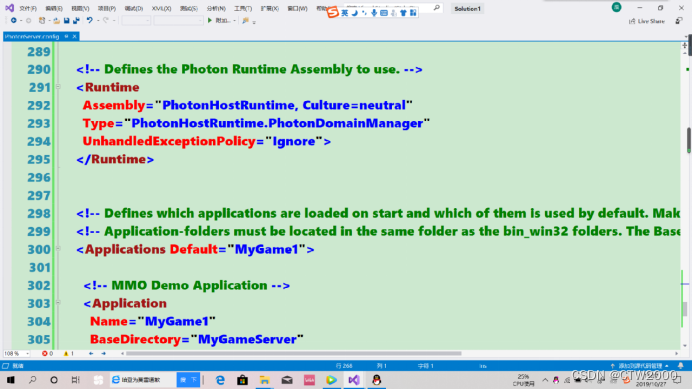Click the Sogou soft keyboard icon
693x390 pixels.
384,13
